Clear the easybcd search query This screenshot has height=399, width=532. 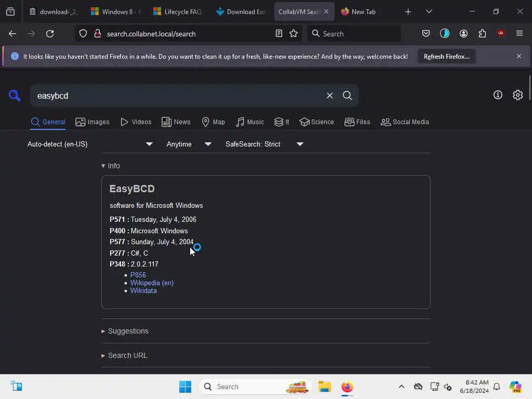(329, 96)
